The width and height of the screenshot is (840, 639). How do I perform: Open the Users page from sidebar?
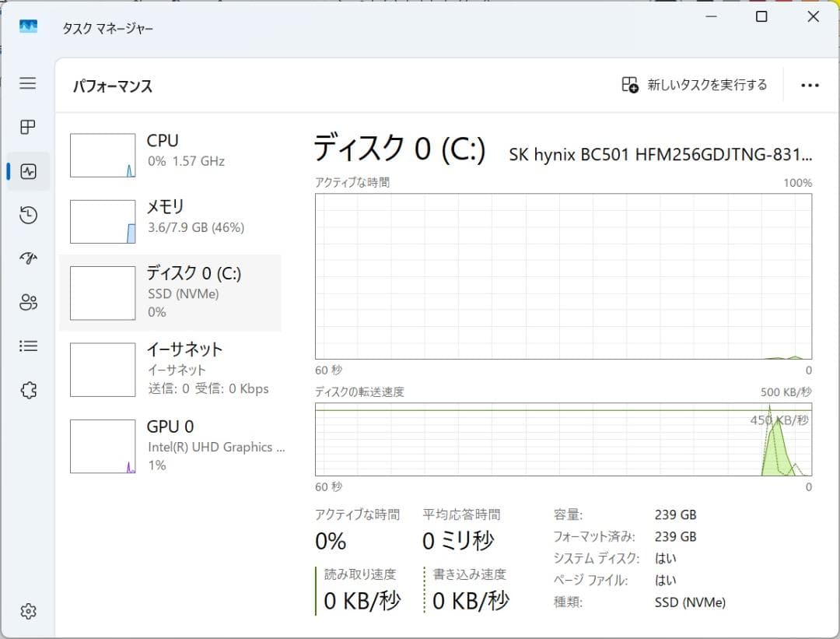28,302
